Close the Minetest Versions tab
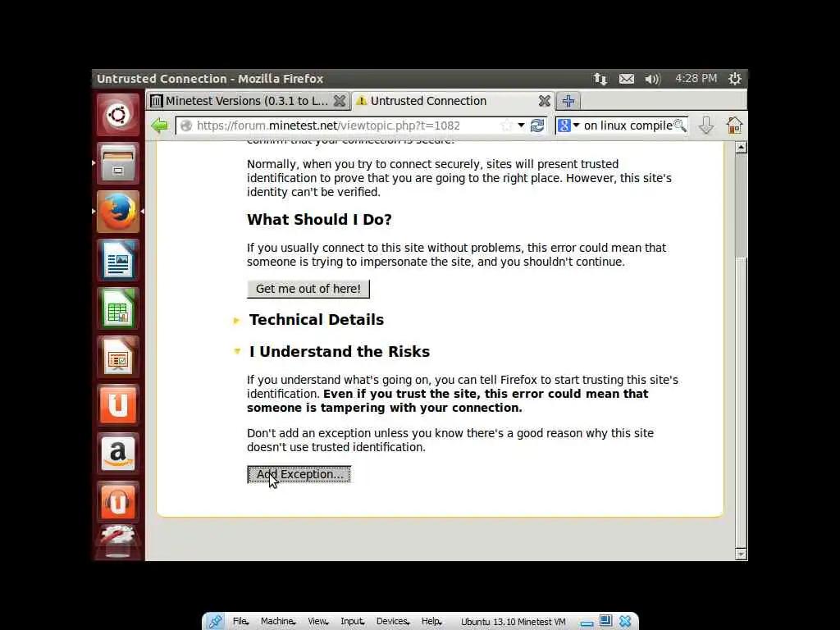 339,101
